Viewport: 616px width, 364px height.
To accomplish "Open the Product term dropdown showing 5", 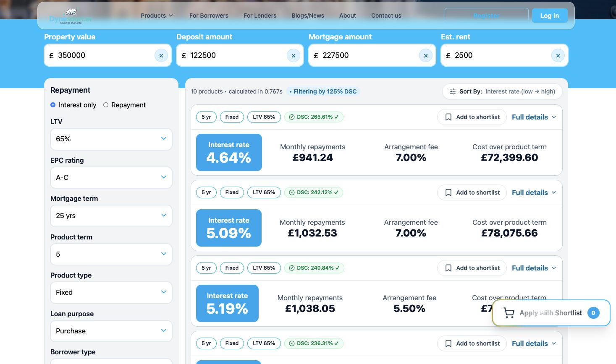I will (x=111, y=254).
